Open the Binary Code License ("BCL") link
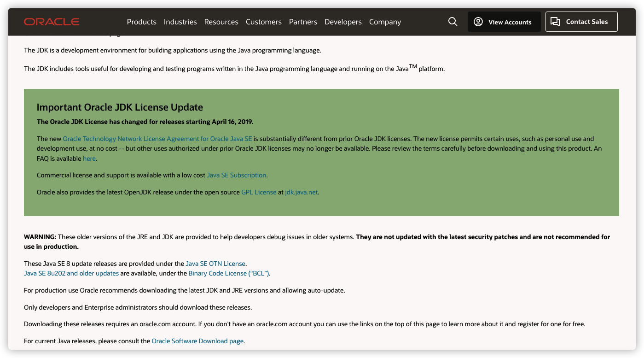Image resolution: width=644 pixels, height=358 pixels. pyautogui.click(x=229, y=273)
